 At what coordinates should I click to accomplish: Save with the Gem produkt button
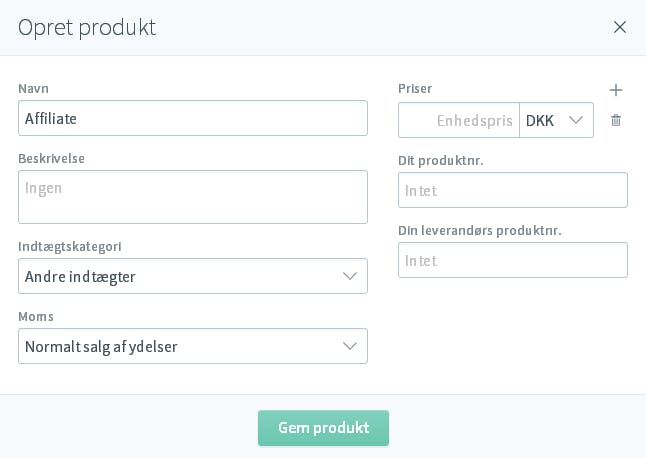coord(323,428)
